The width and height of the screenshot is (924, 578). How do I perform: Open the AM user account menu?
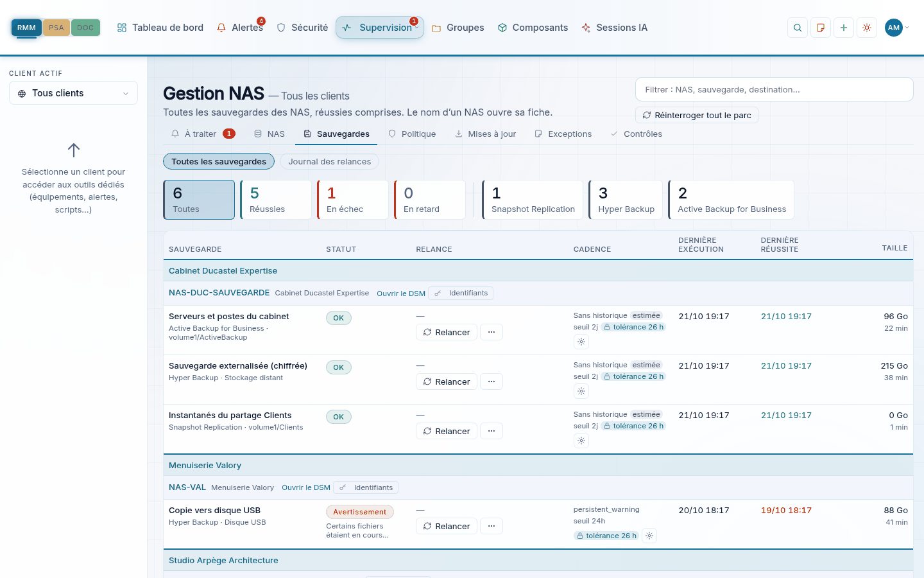pos(897,28)
